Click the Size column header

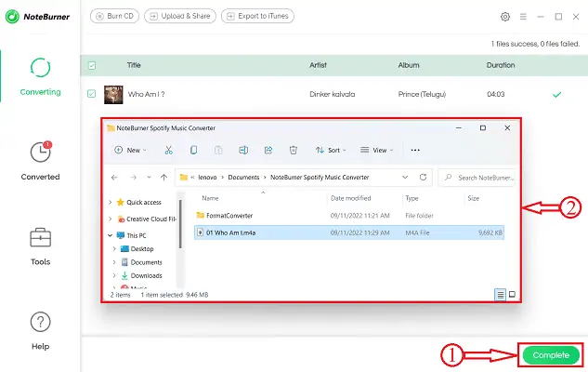[x=473, y=198]
